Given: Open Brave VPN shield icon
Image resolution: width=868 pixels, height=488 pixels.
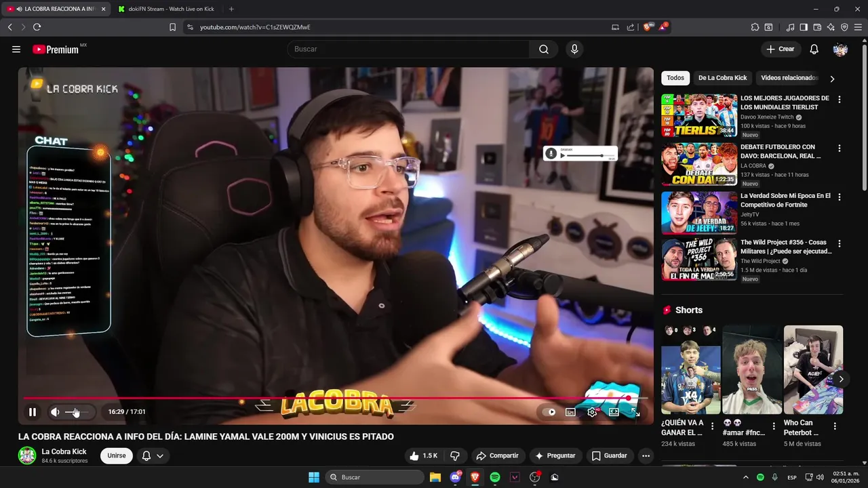Looking at the screenshot, I should [x=844, y=27].
